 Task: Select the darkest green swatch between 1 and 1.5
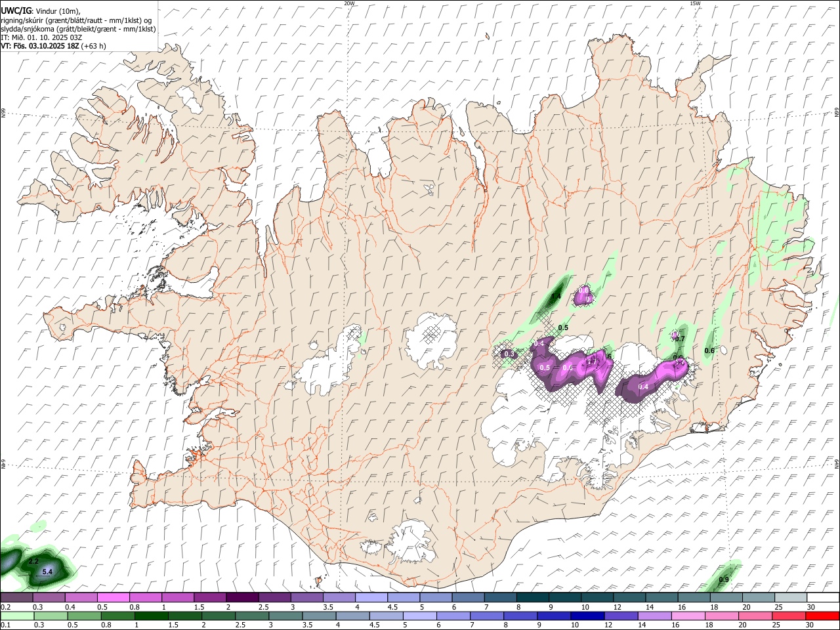pos(151,616)
